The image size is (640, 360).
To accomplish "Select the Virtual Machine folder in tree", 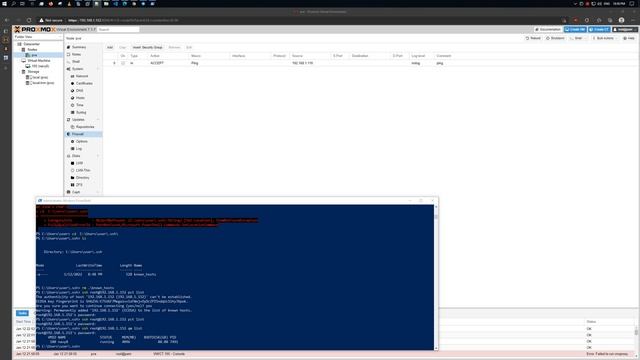I will (39, 61).
